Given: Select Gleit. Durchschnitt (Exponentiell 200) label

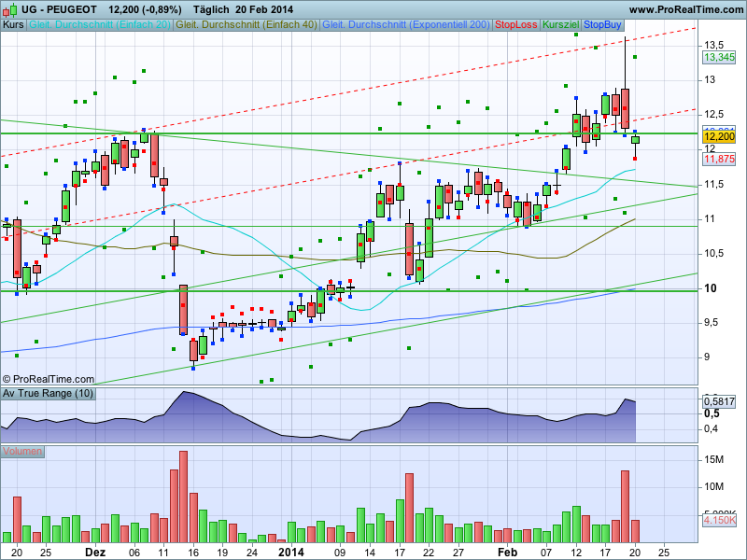Looking at the screenshot, I should 406,25.
